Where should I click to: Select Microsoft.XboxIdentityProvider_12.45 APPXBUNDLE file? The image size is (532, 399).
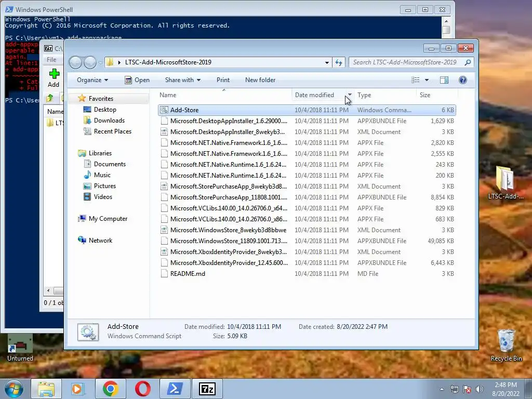click(x=307, y=262)
